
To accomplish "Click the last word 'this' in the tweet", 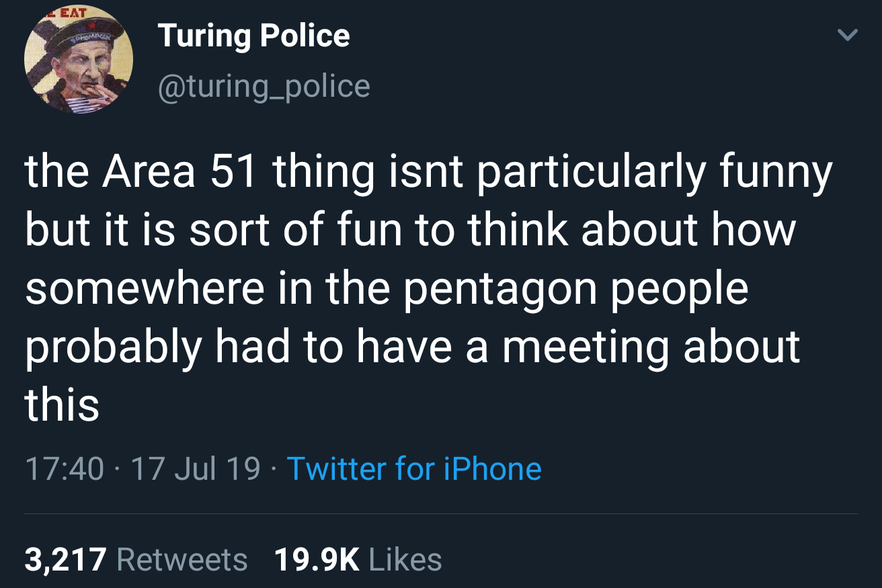I will coord(62,405).
